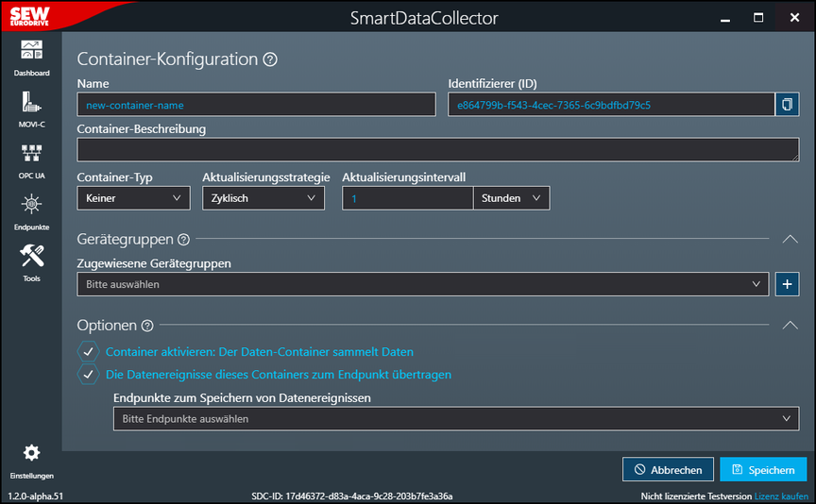
Task: Open the Tools sidebar icon
Action: pyautogui.click(x=31, y=259)
